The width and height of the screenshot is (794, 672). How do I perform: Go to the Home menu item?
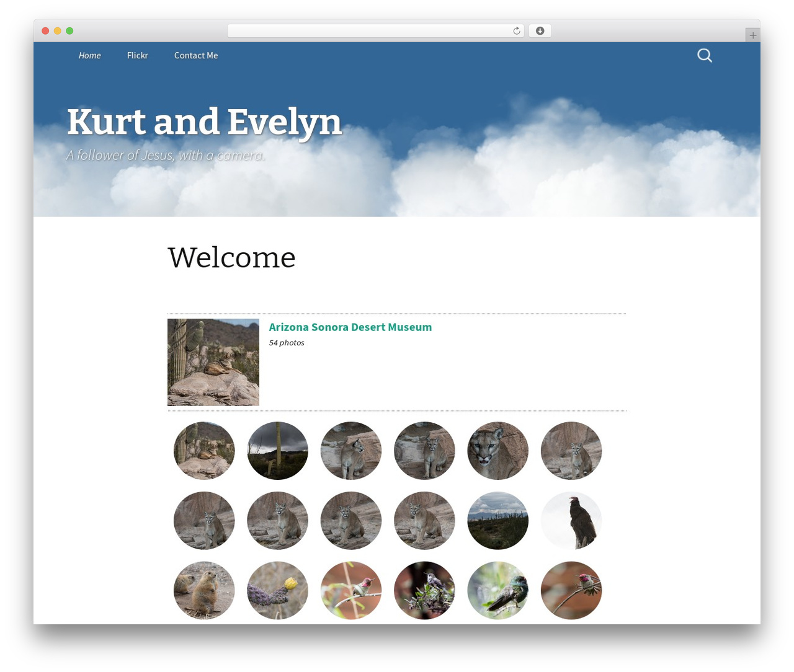click(90, 56)
